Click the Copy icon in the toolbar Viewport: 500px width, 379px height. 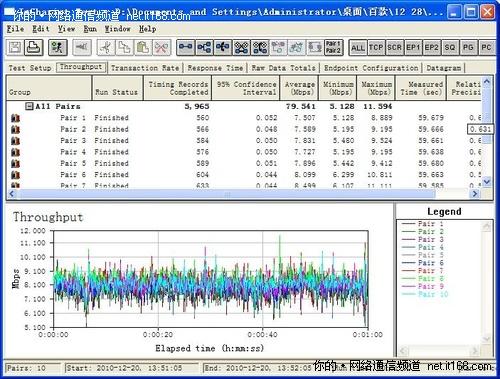(x=124, y=48)
